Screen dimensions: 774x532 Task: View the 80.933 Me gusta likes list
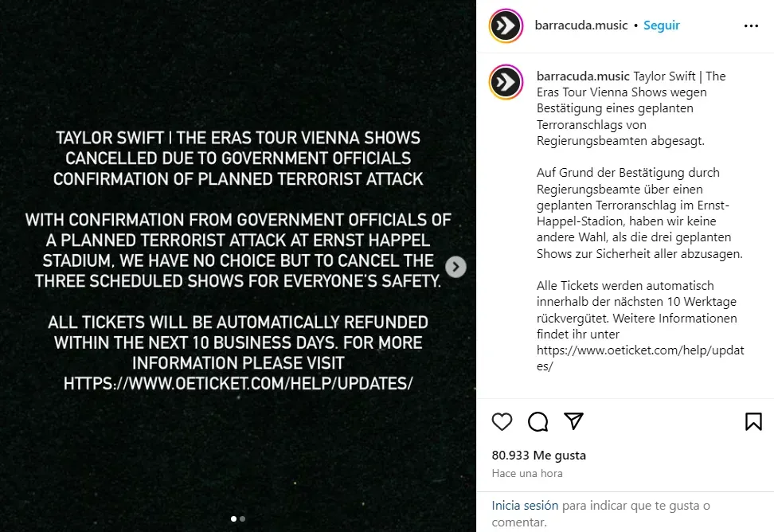pos(538,456)
